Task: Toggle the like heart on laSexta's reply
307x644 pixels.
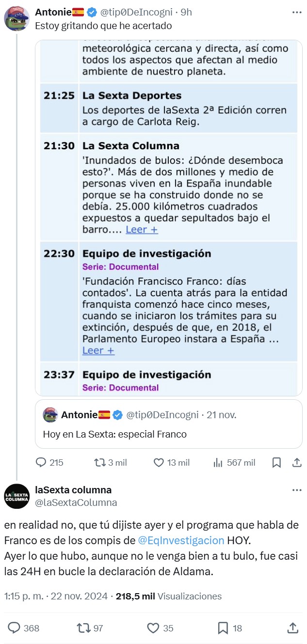Action: click(x=154, y=628)
